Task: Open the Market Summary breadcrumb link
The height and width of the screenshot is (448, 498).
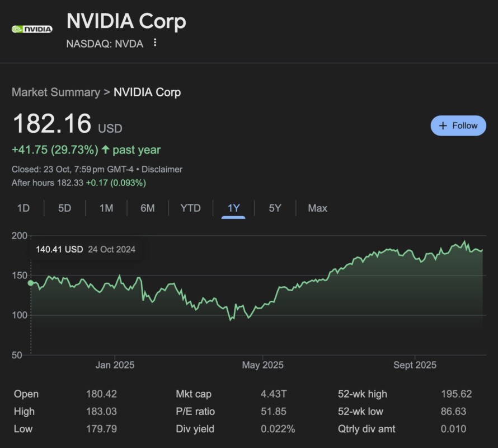Action: pyautogui.click(x=55, y=92)
